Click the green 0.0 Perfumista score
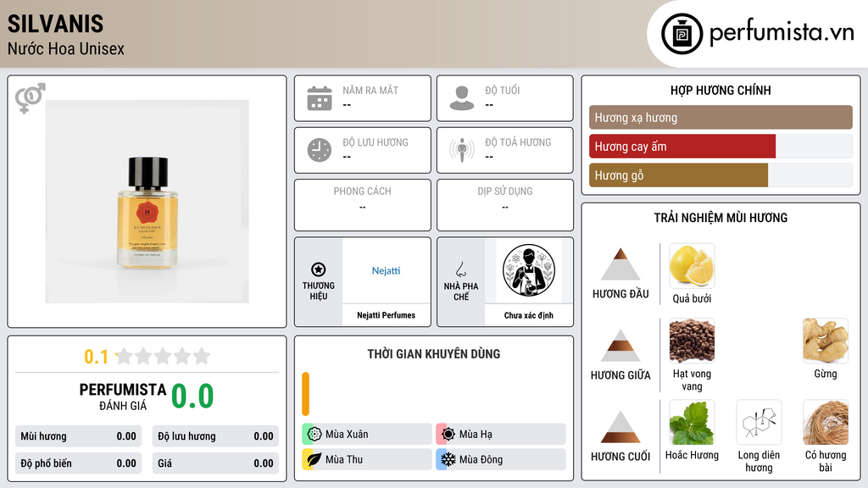This screenshot has height=488, width=868. point(192,396)
